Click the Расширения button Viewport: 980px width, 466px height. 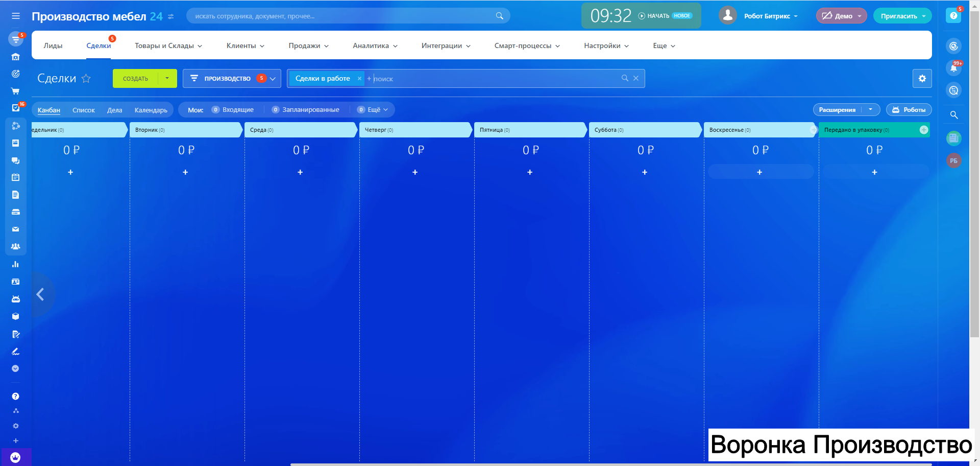837,110
